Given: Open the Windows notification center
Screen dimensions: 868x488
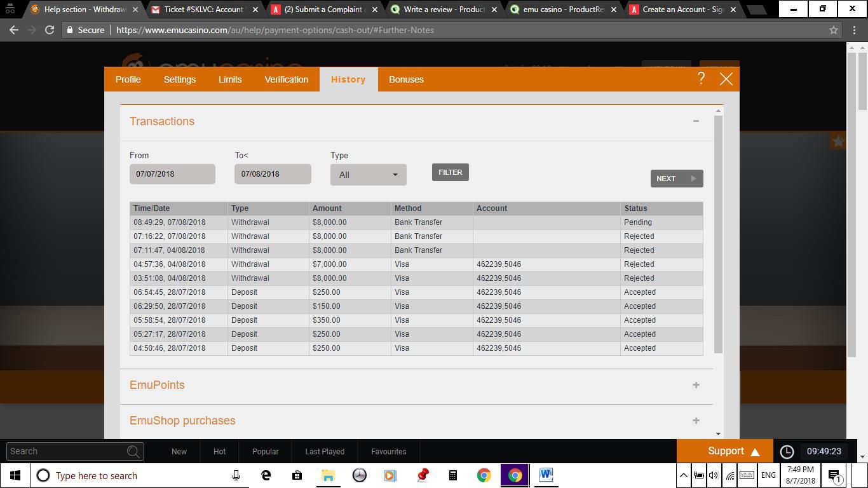Looking at the screenshot, I should [834, 475].
